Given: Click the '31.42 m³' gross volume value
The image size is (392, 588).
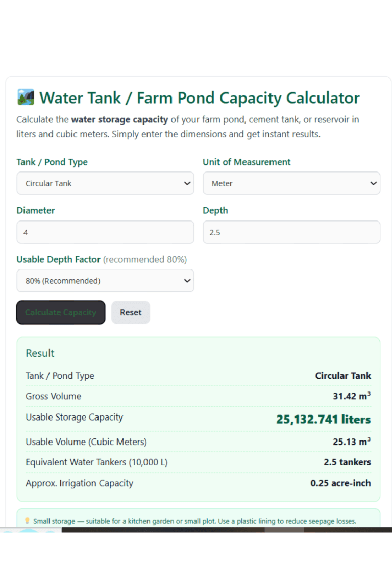Looking at the screenshot, I should (x=352, y=396).
